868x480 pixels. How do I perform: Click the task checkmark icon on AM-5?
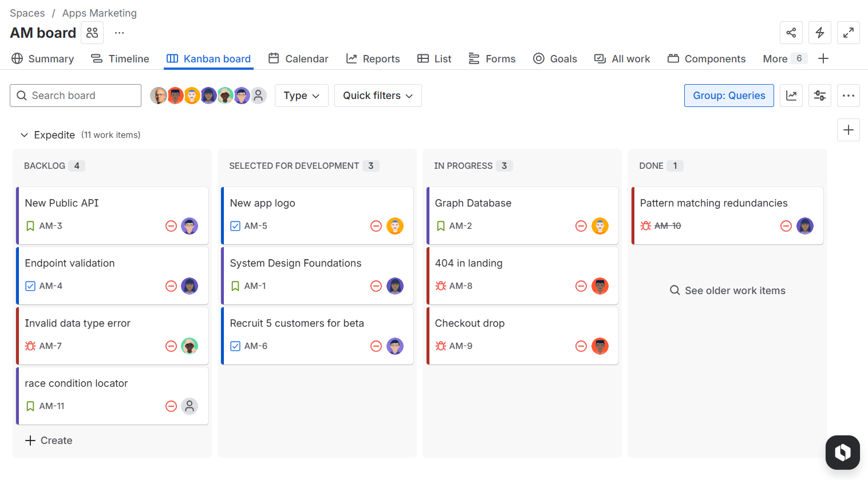click(x=235, y=225)
